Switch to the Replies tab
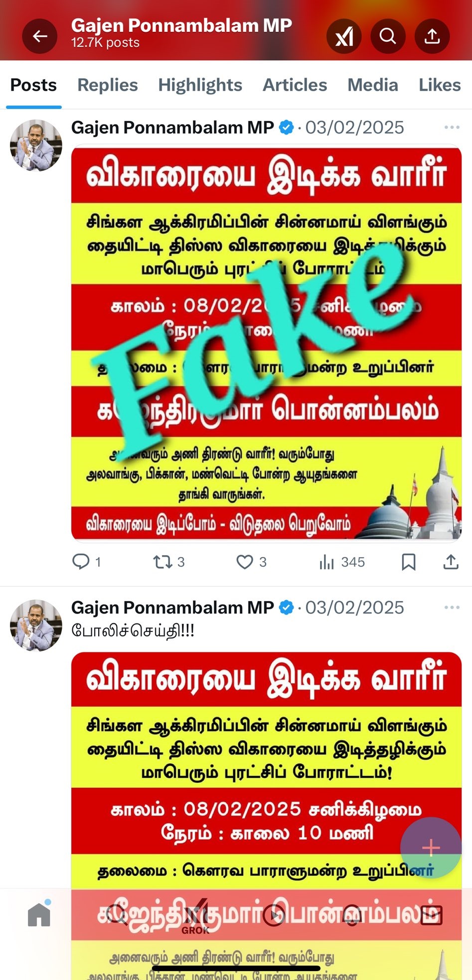 point(108,85)
